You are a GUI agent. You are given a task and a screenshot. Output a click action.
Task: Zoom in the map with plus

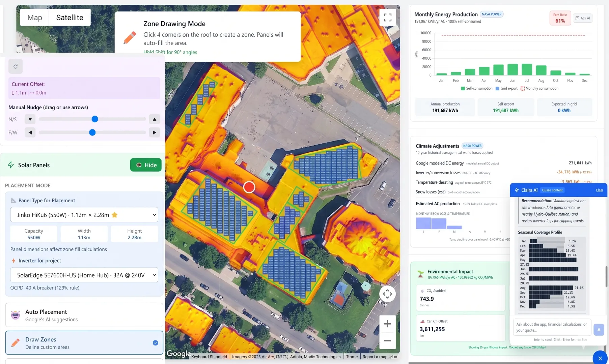(387, 324)
